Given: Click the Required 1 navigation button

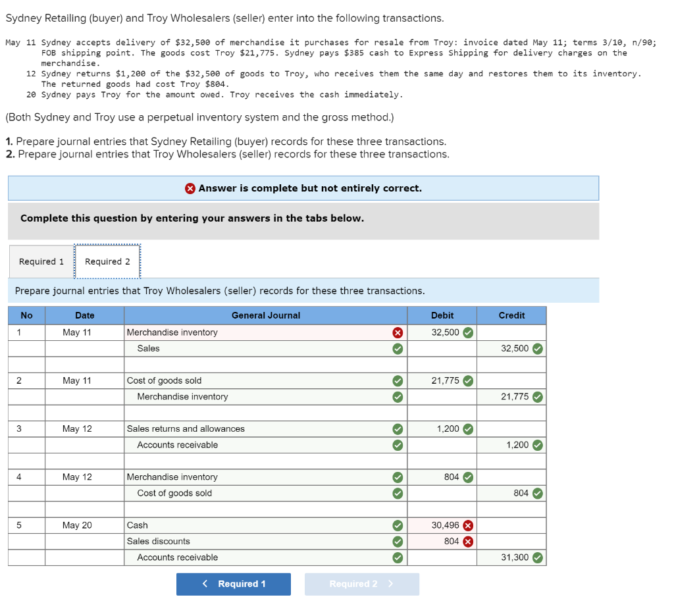Looking at the screenshot, I should pos(233,584).
